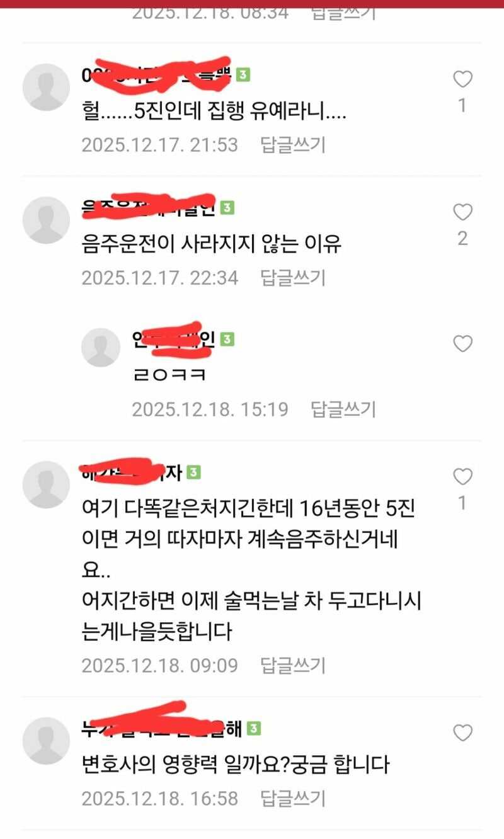
Task: Tap level 3 badge on 변호사의 영향력 commenter
Action: pyautogui.click(x=254, y=729)
